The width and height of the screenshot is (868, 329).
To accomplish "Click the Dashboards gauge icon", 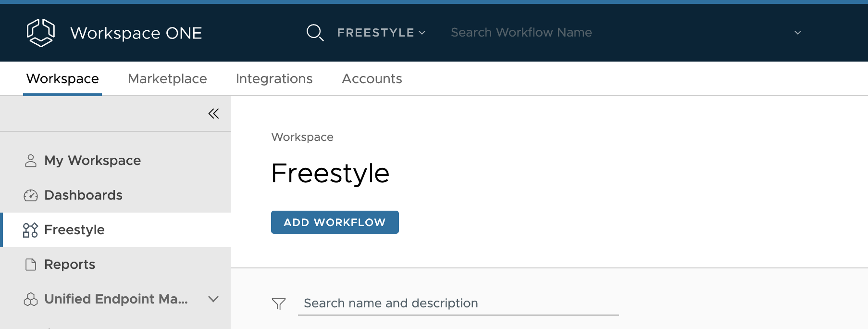I will [31, 195].
